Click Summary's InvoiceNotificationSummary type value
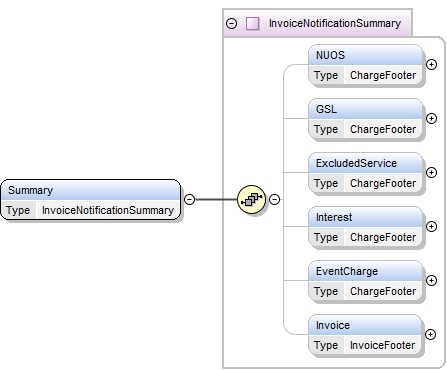 [108, 210]
